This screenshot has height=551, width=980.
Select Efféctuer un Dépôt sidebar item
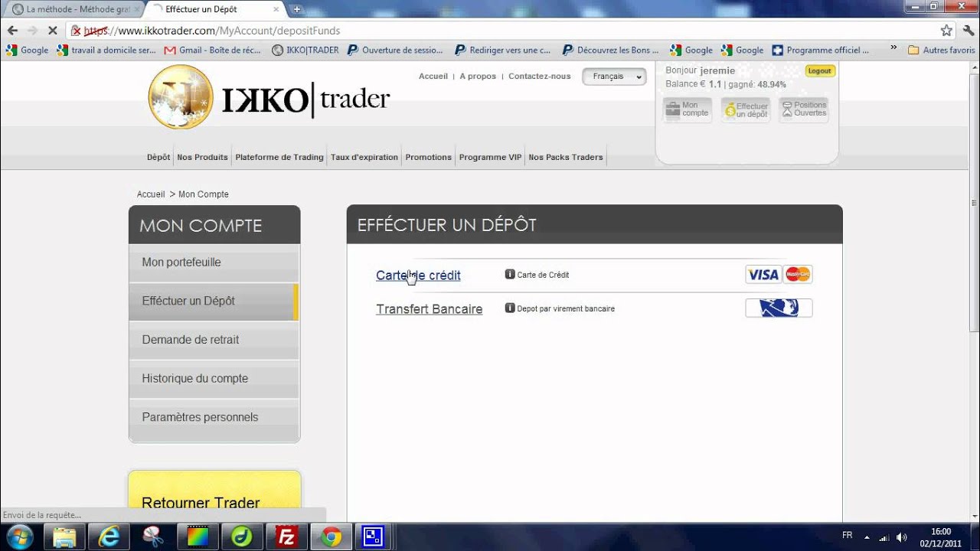(x=214, y=302)
